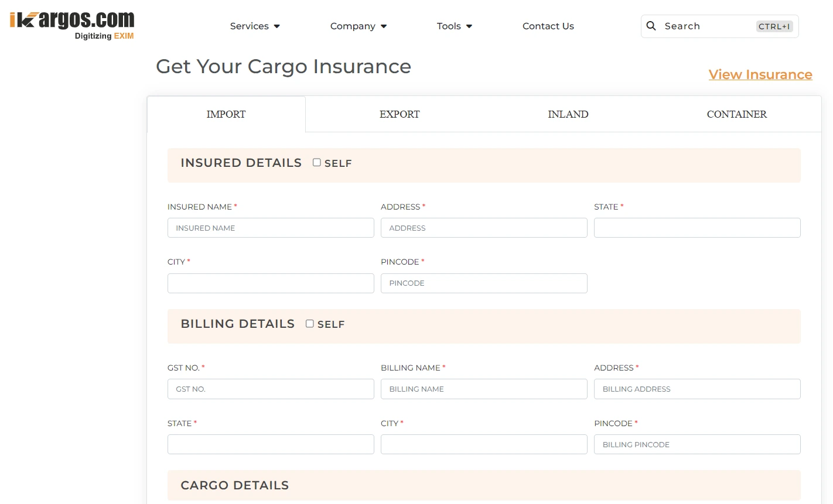Click the Billing Name text field
Viewport: 833px width, 504px height.
(484, 389)
